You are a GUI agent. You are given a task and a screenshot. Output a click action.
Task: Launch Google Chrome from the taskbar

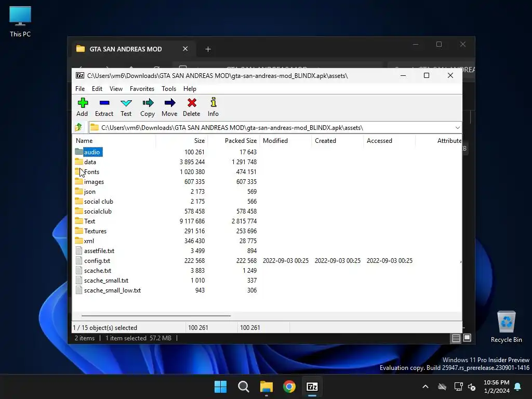tap(289, 387)
